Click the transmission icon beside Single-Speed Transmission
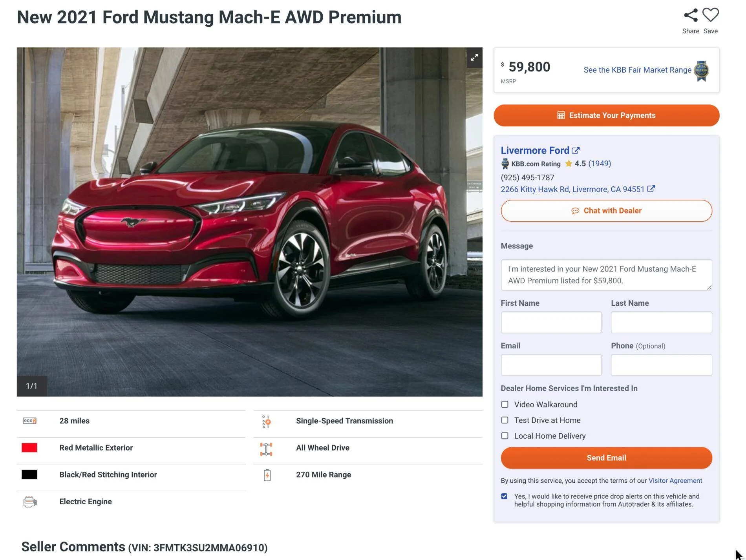This screenshot has height=560, width=746. point(266,421)
